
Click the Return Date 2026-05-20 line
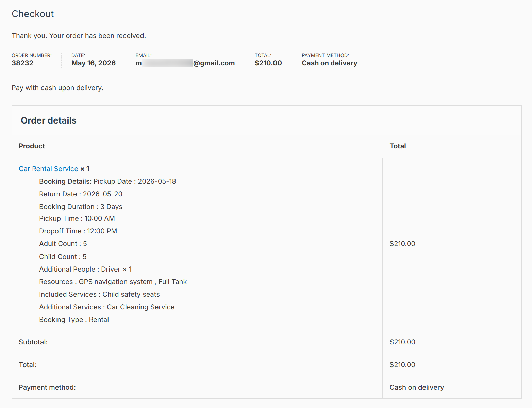tap(81, 194)
